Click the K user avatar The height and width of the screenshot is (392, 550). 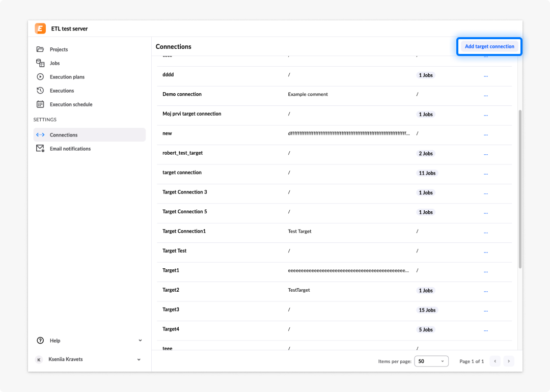point(39,359)
